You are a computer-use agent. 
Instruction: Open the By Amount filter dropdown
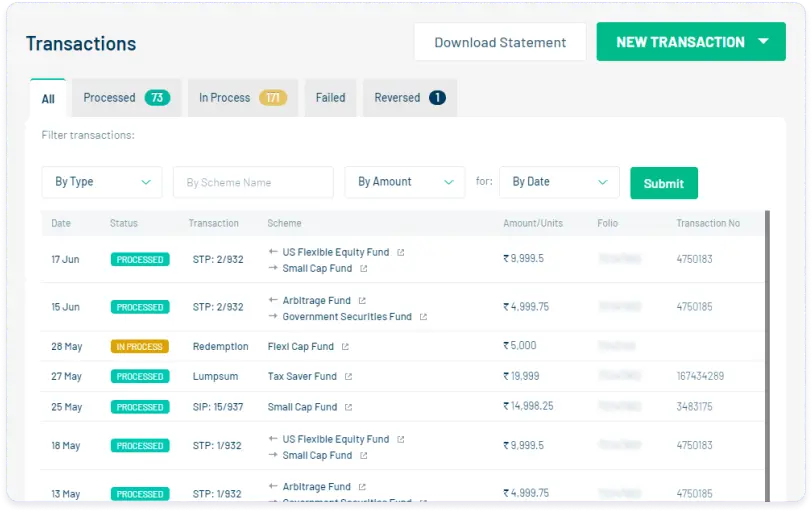404,182
